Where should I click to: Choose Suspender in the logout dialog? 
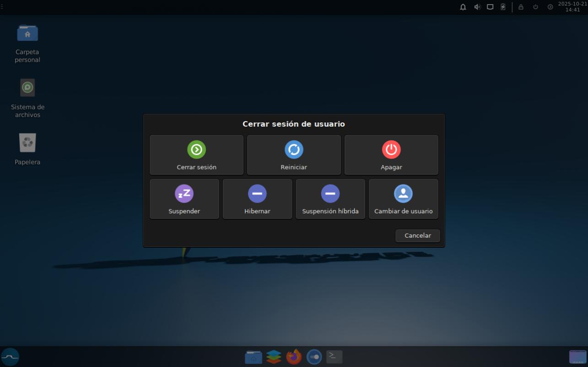click(x=184, y=199)
